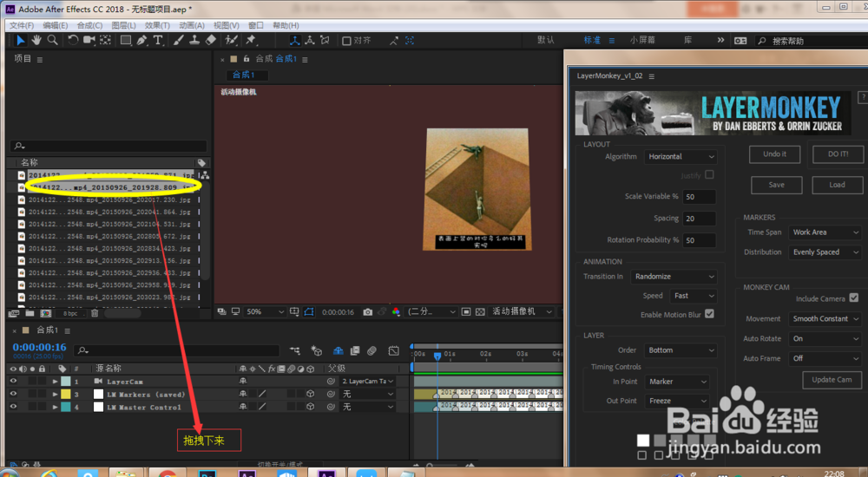Open the In Point Marker dropdown
Viewport: 868px width, 477px height.
click(x=677, y=382)
